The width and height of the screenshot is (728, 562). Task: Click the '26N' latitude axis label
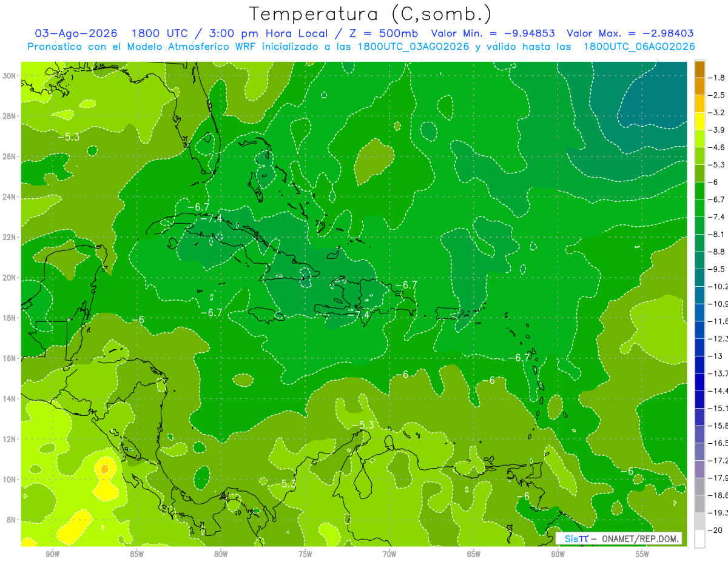[x=10, y=156]
